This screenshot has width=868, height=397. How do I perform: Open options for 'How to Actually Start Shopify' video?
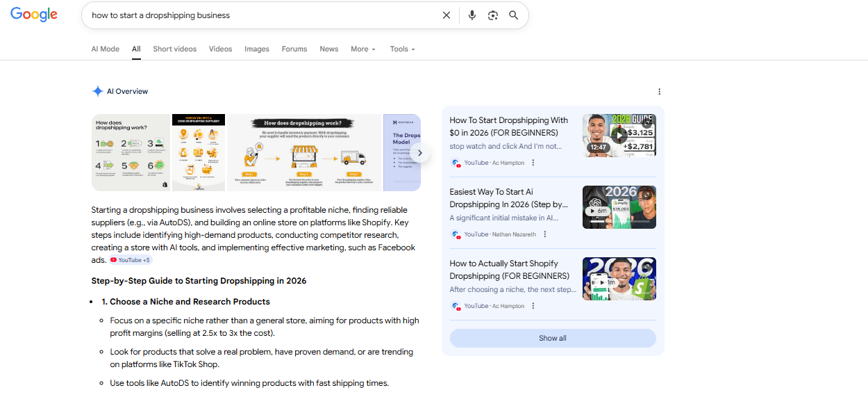click(533, 306)
